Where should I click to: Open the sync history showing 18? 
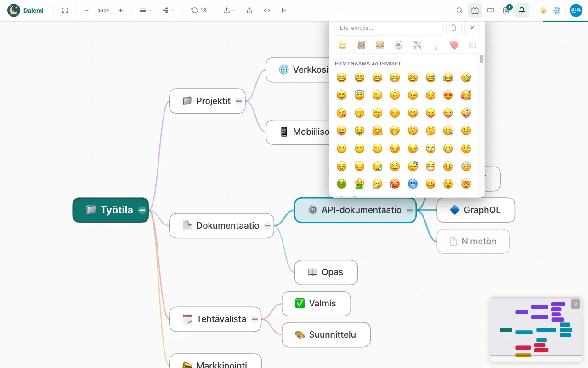[x=199, y=10]
